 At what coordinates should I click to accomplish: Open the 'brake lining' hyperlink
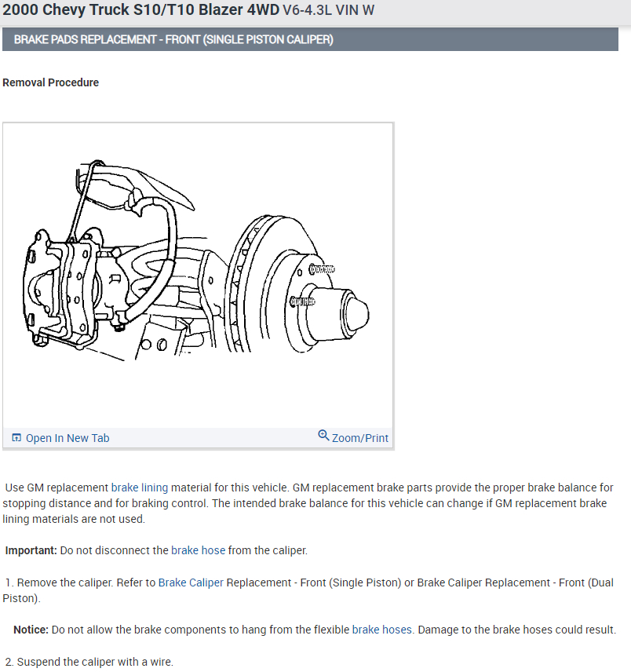[x=140, y=488]
